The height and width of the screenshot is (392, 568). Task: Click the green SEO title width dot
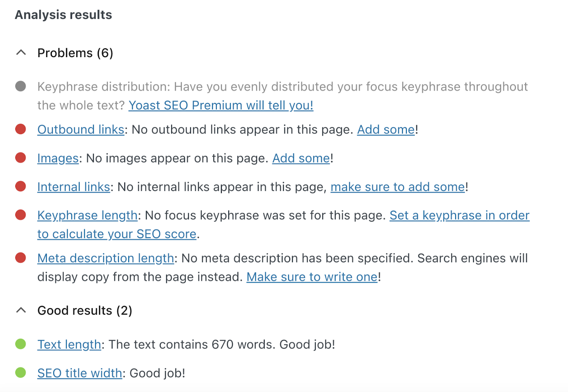pyautogui.click(x=21, y=372)
